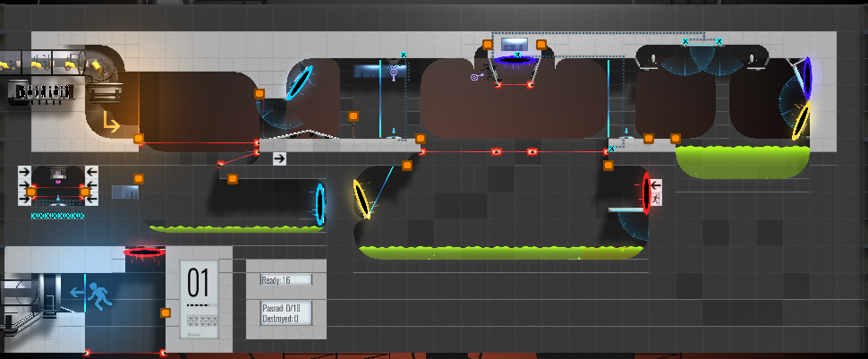This screenshot has height=359, width=868.
Task: Click the purple button symbol under the dropper
Action: [x=394, y=73]
